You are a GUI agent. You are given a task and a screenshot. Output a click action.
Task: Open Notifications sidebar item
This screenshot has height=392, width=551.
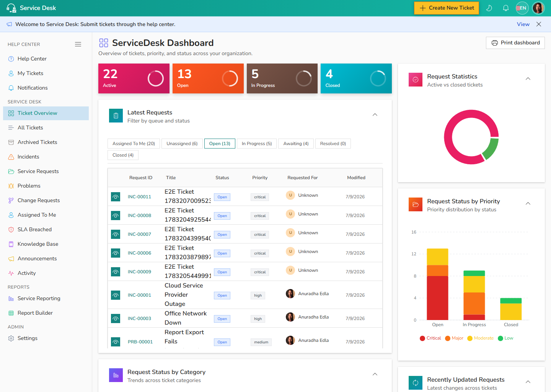pos(46,88)
